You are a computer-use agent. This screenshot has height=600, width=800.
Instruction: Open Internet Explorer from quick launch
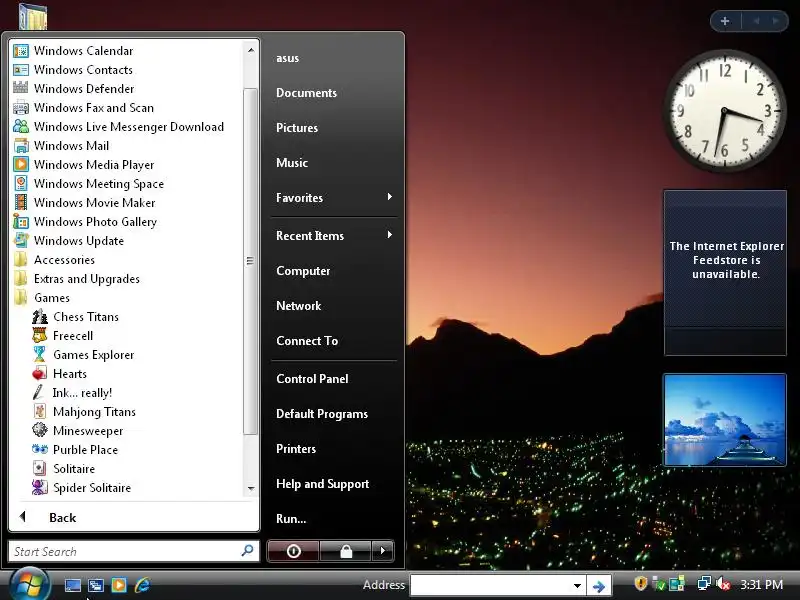[142, 585]
